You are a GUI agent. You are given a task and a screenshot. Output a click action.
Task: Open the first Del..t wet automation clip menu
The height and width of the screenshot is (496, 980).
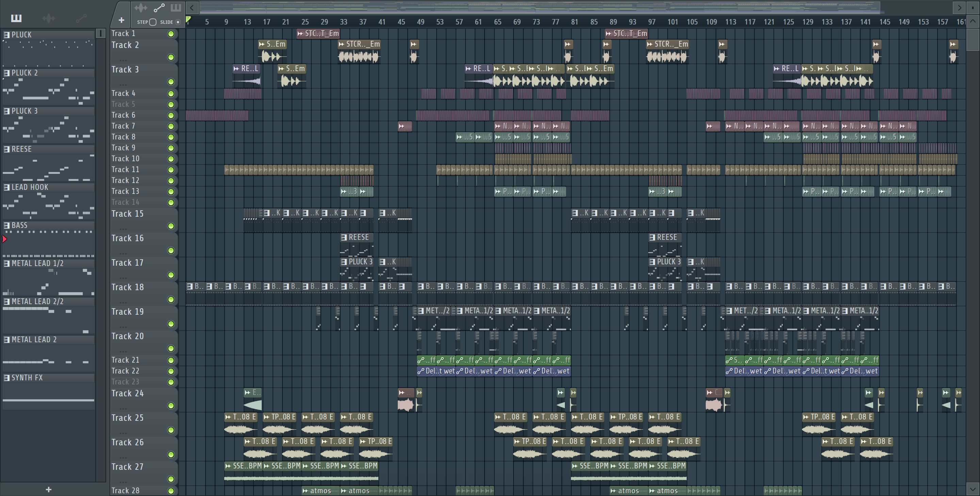421,371
